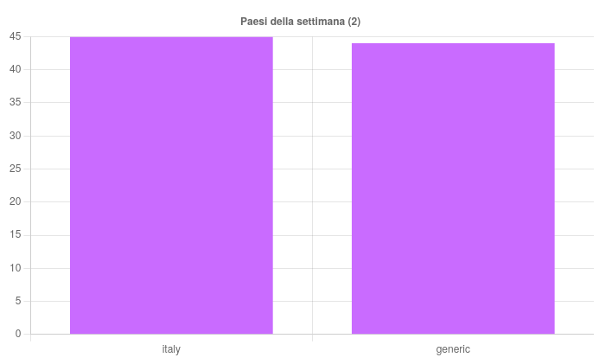Click the 20 y-axis tick label
Viewport: 599px width, 364px height.
[15, 202]
